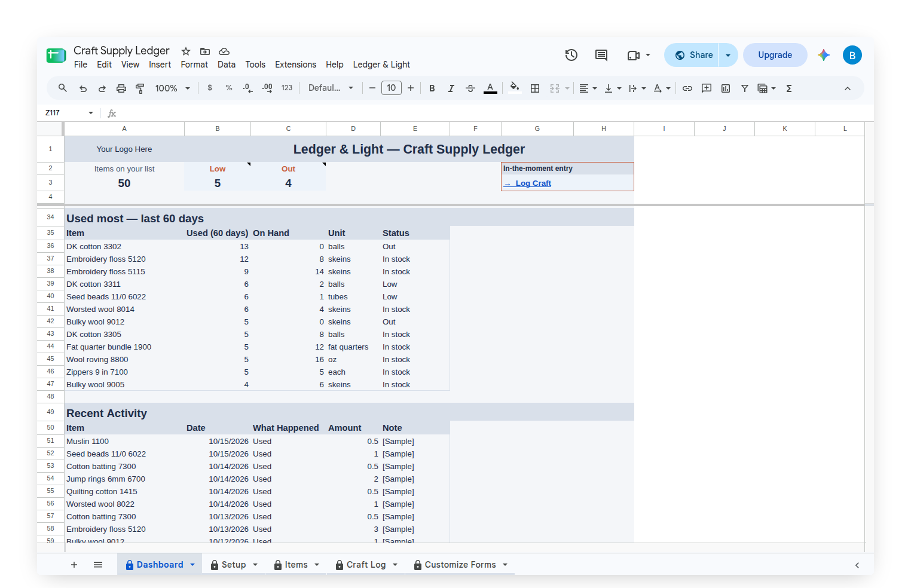Edit the font size field
This screenshot has width=911, height=588.
point(392,88)
